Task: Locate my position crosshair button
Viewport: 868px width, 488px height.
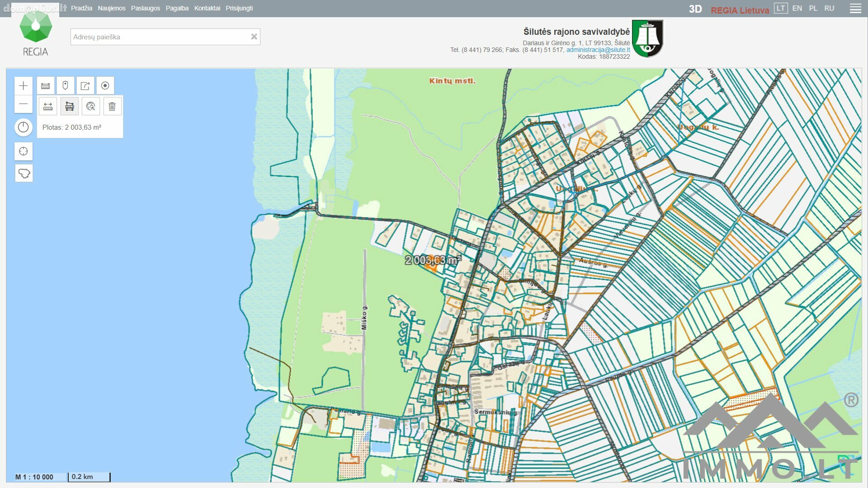Action: pyautogui.click(x=24, y=151)
